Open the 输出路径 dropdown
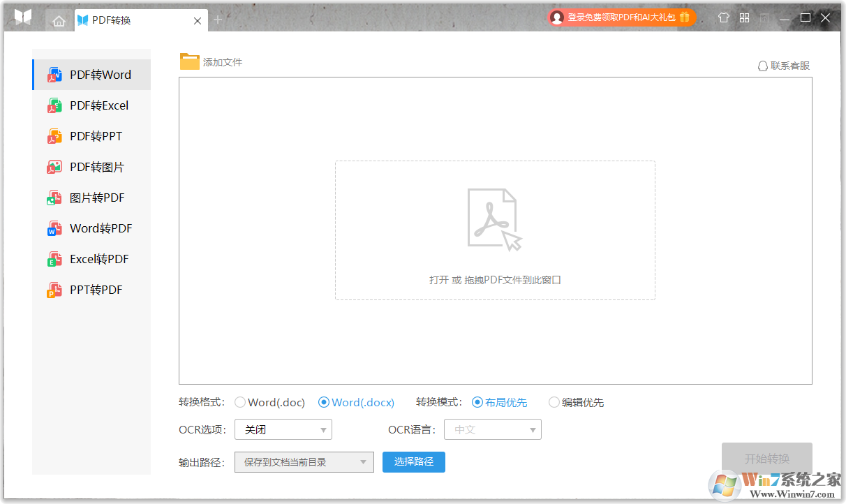The height and width of the screenshot is (504, 846). tap(304, 462)
